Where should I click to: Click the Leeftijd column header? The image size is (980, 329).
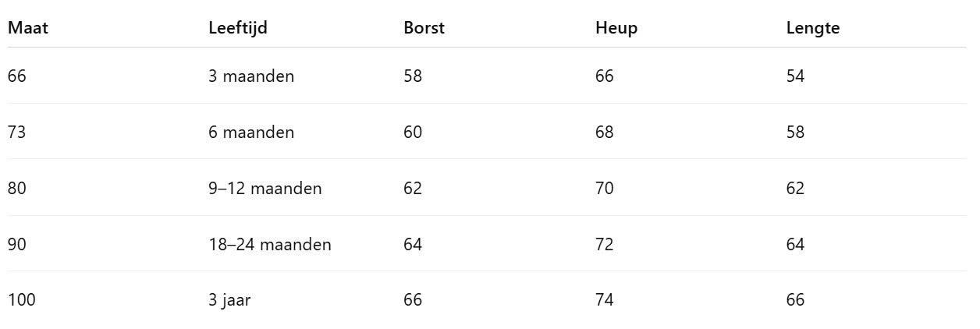tap(238, 28)
